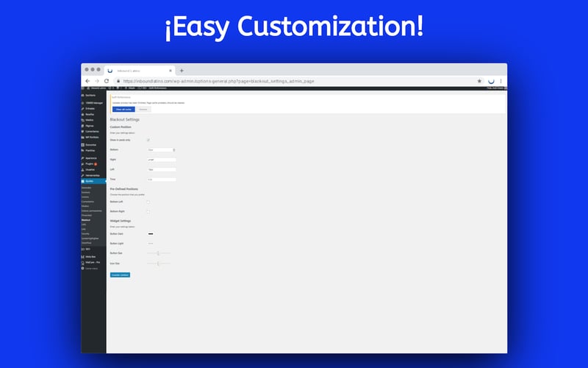Bookmark page with the star icon
588x368 pixels.
pyautogui.click(x=479, y=81)
